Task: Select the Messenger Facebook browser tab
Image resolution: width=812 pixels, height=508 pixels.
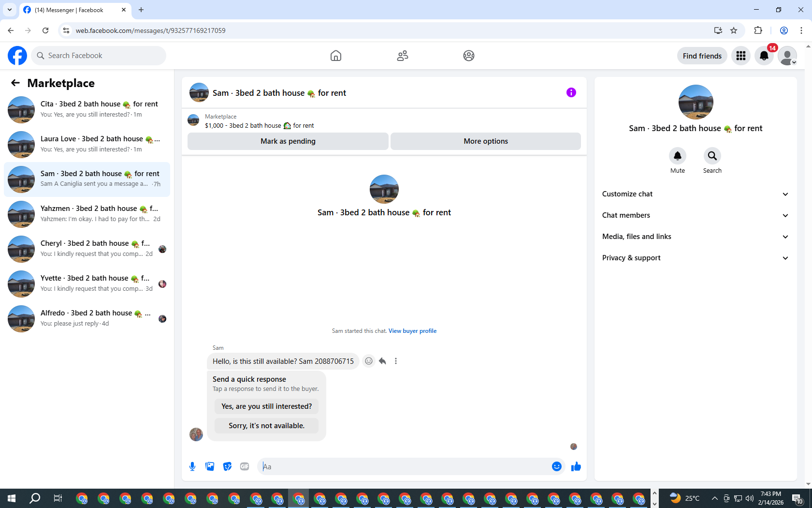Action: 75,10
